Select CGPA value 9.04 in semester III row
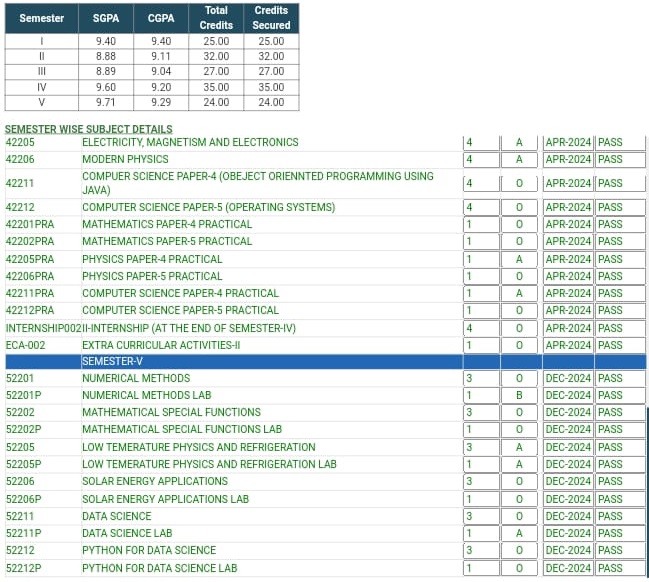The image size is (649, 582). pos(161,72)
